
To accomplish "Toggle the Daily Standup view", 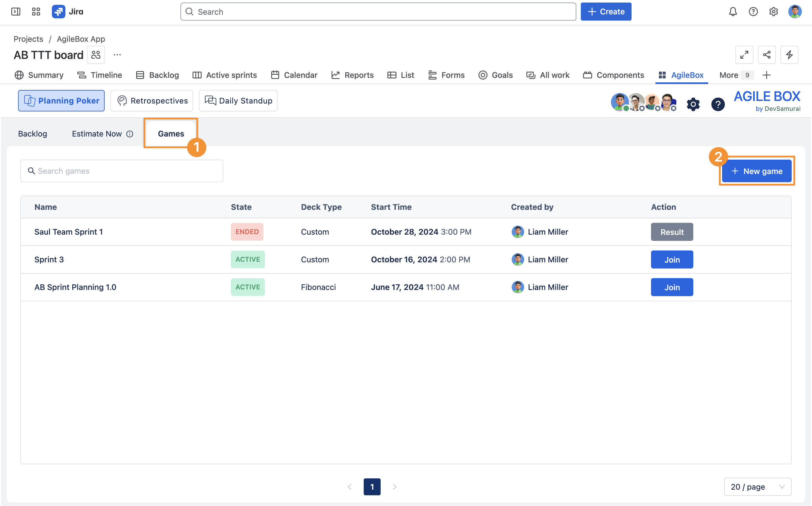I will (238, 101).
